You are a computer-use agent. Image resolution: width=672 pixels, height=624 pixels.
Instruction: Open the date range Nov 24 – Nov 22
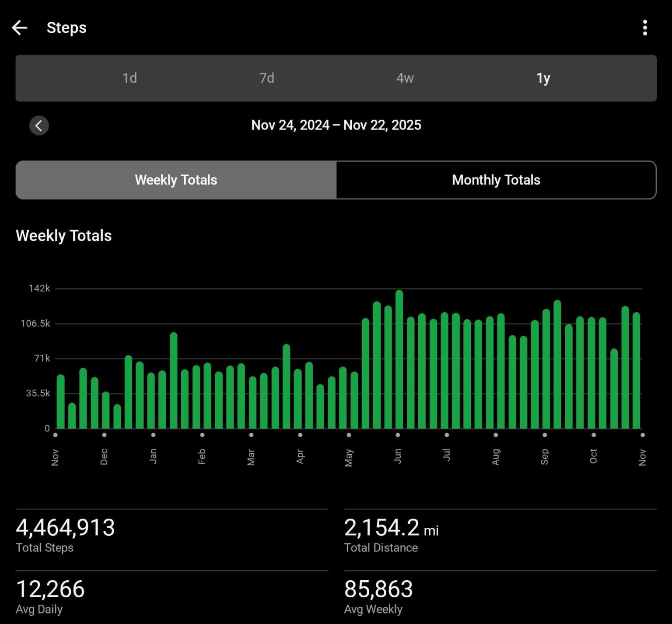pyautogui.click(x=336, y=125)
